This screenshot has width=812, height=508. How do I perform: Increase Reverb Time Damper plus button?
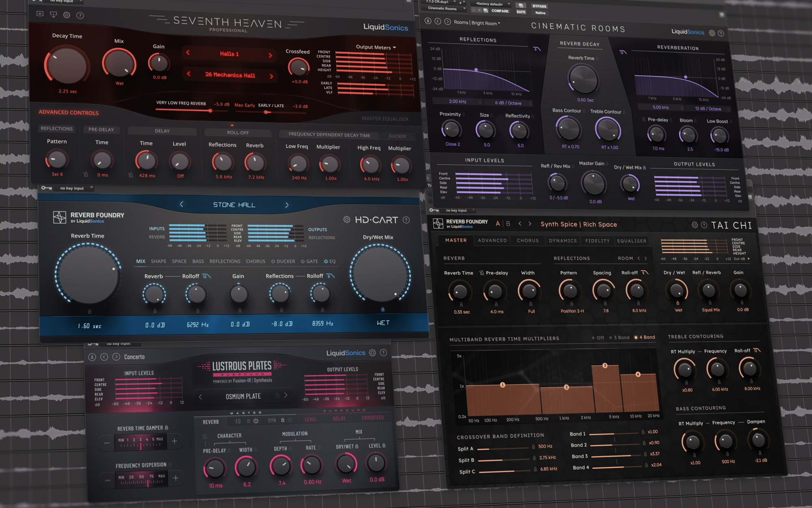[175, 441]
